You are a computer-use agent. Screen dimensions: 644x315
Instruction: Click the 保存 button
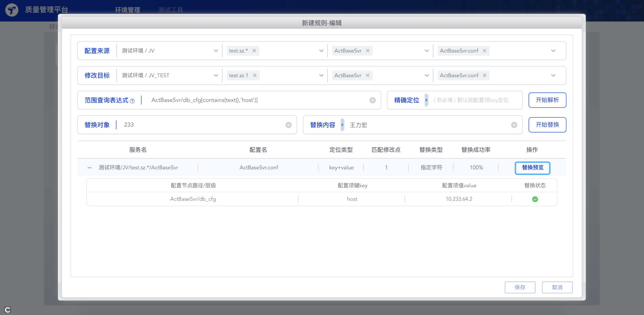[520, 287]
